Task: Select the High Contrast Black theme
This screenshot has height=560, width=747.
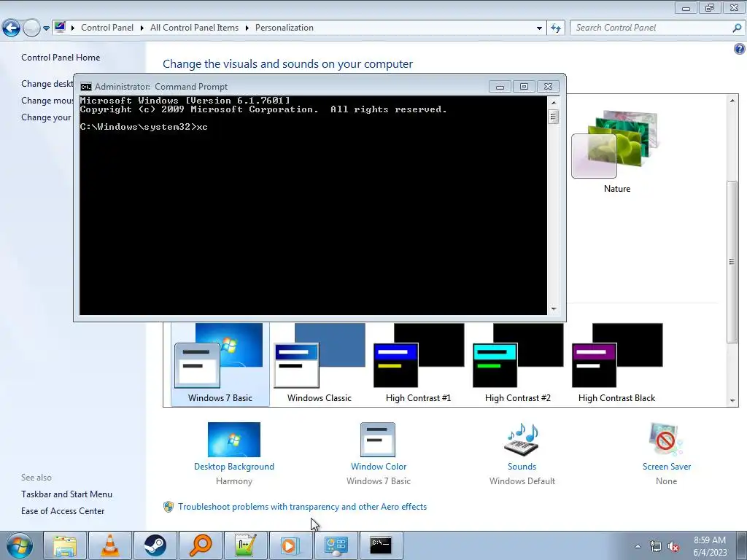Action: (x=616, y=364)
